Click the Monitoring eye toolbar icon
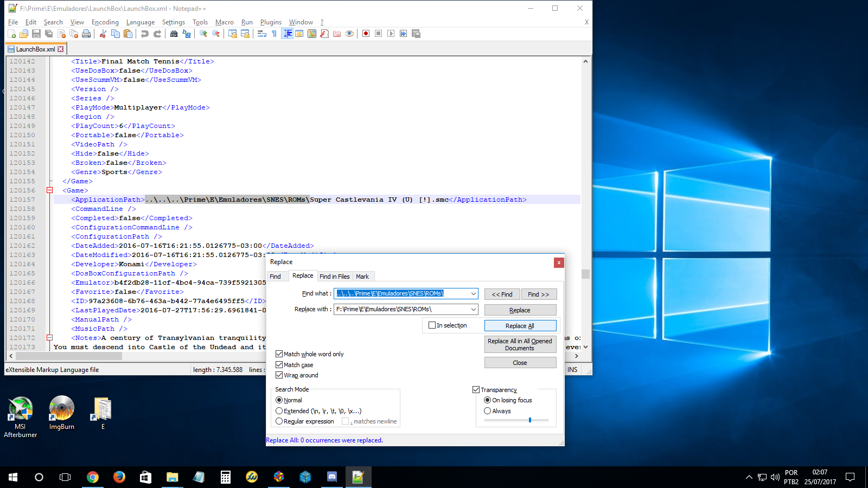The height and width of the screenshot is (488, 868). point(350,34)
